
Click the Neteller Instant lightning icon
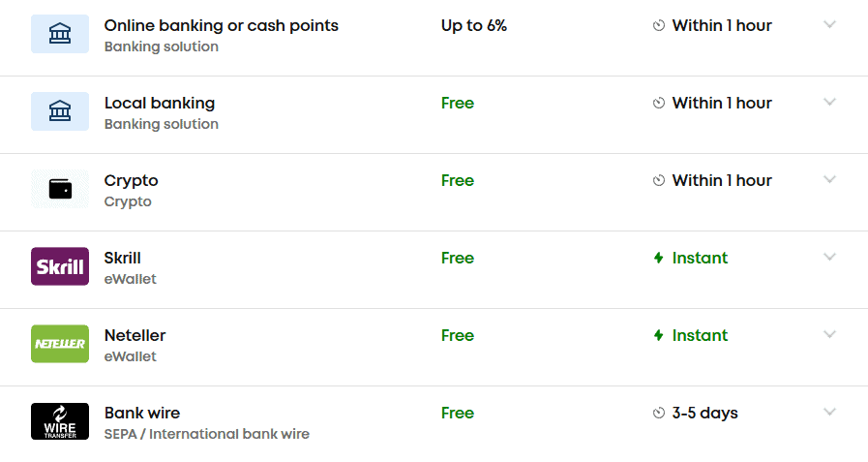point(659,336)
